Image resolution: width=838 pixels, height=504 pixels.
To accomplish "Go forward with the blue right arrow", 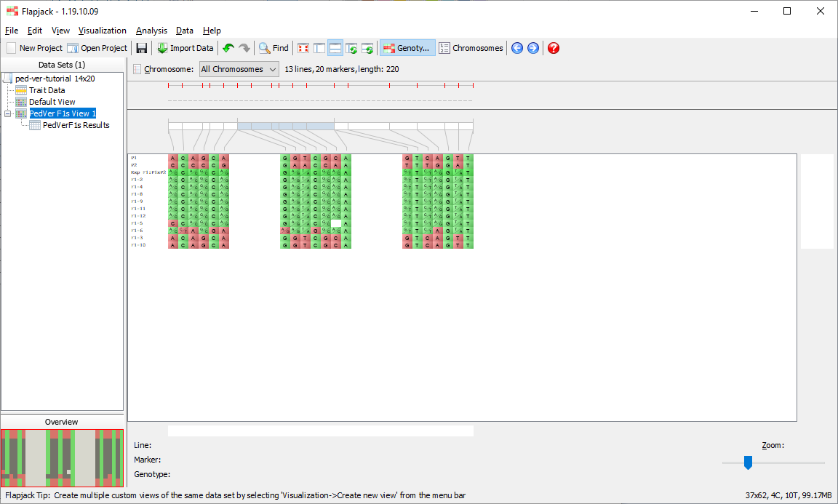I will coord(532,48).
